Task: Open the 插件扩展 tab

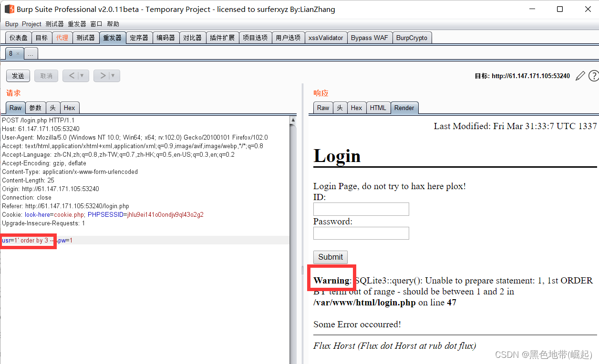Action: click(222, 38)
